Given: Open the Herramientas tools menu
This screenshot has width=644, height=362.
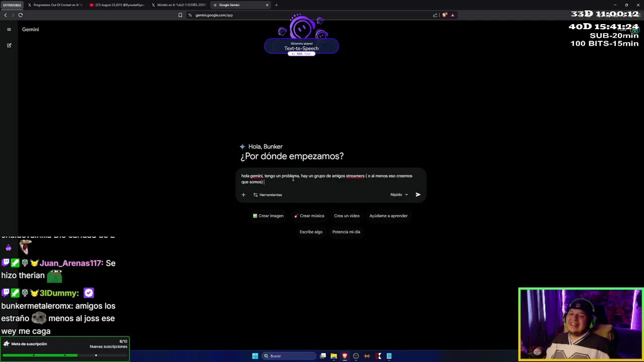Looking at the screenshot, I should click(267, 195).
